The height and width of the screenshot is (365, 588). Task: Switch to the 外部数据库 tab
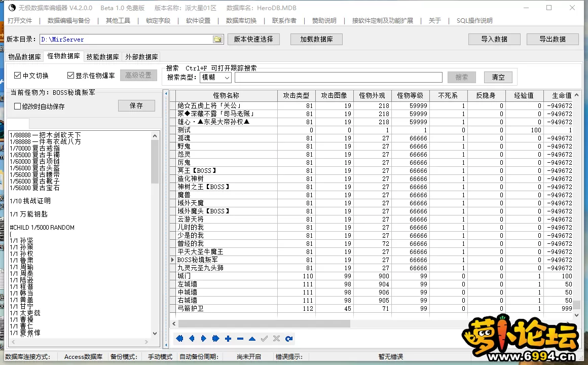[x=142, y=57]
